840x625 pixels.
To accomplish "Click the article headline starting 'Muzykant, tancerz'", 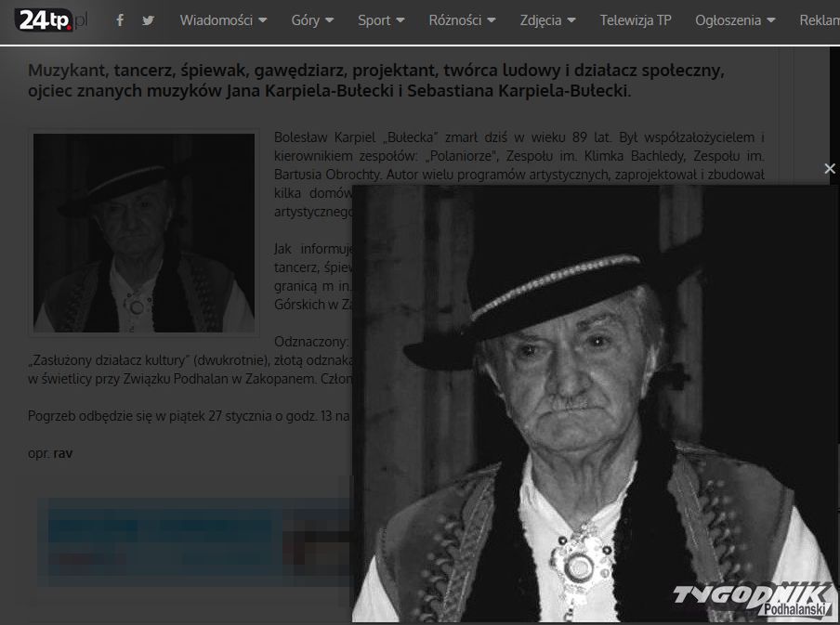I will [376, 81].
